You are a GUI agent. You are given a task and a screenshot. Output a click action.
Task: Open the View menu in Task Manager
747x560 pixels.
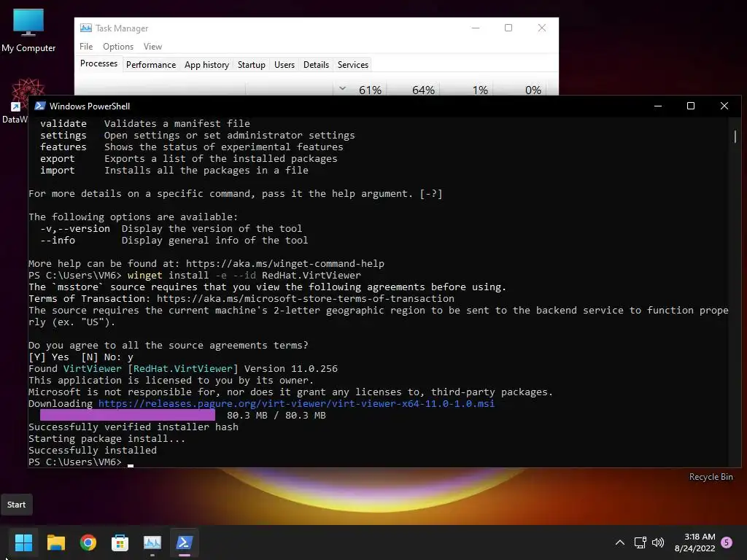[x=152, y=47]
